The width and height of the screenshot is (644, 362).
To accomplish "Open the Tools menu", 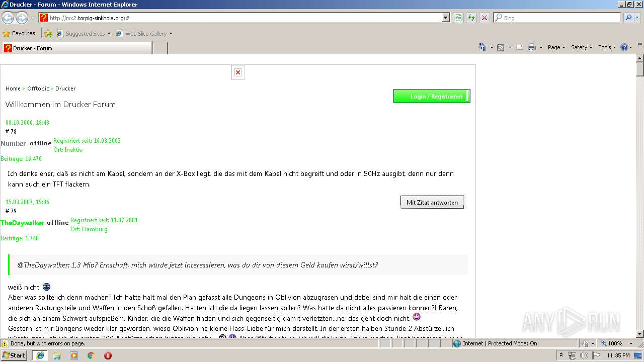I will point(607,47).
